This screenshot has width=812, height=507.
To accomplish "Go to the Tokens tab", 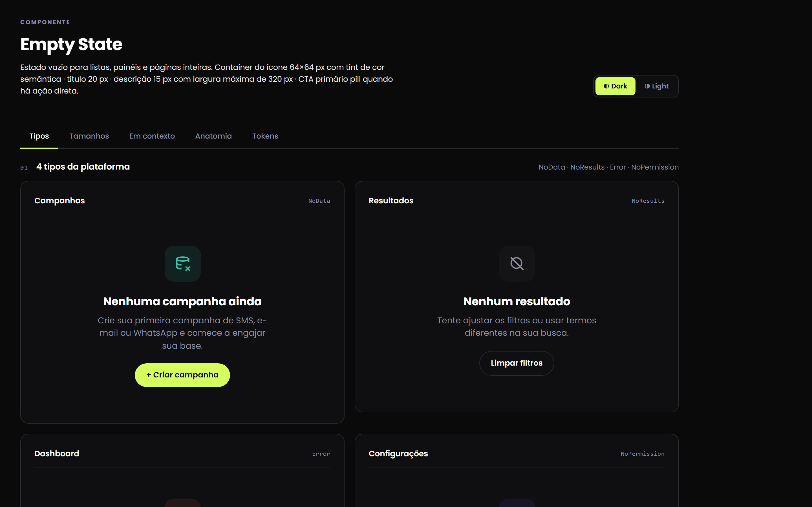I will pyautogui.click(x=265, y=136).
